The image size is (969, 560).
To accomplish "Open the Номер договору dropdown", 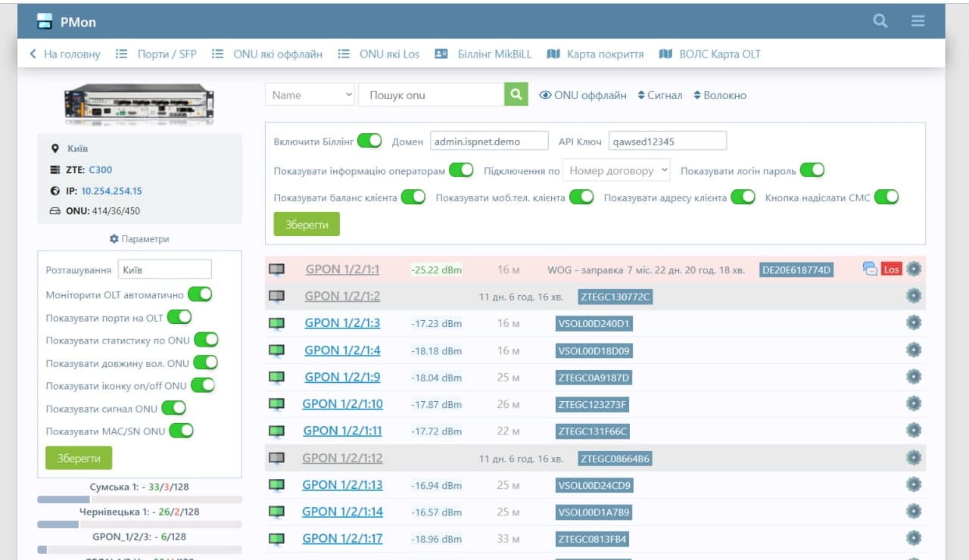I will 616,170.
